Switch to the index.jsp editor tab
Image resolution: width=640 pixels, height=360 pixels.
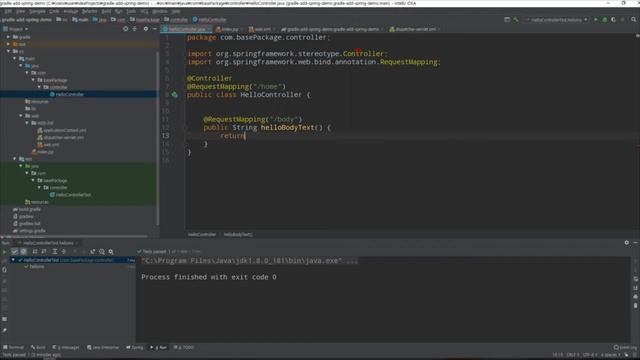point(229,29)
